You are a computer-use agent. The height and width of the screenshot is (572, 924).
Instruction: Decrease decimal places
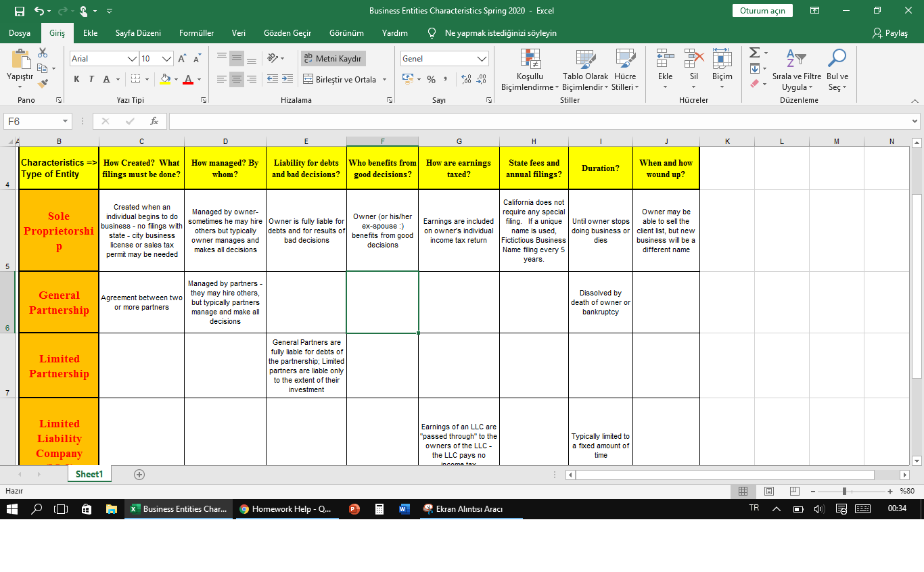tap(483, 79)
